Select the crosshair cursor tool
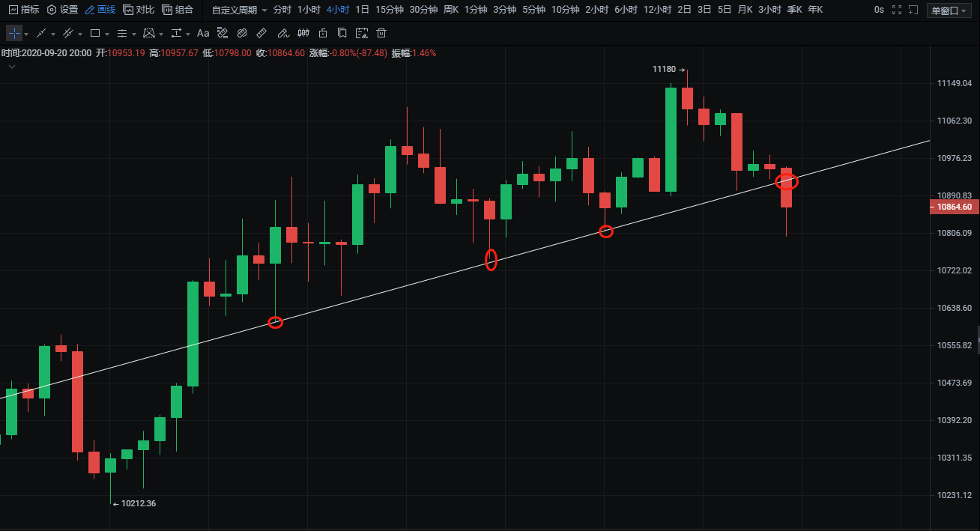This screenshot has width=980, height=531. pos(14,34)
